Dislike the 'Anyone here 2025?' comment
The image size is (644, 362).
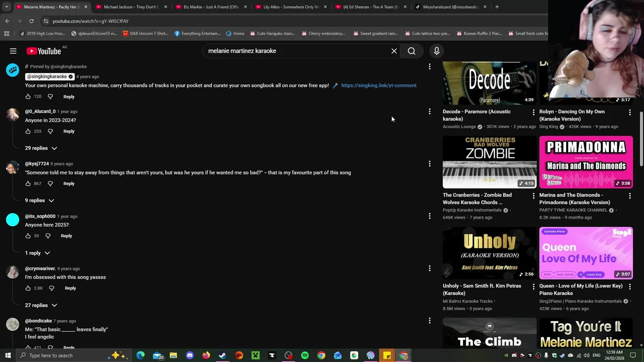(48, 236)
